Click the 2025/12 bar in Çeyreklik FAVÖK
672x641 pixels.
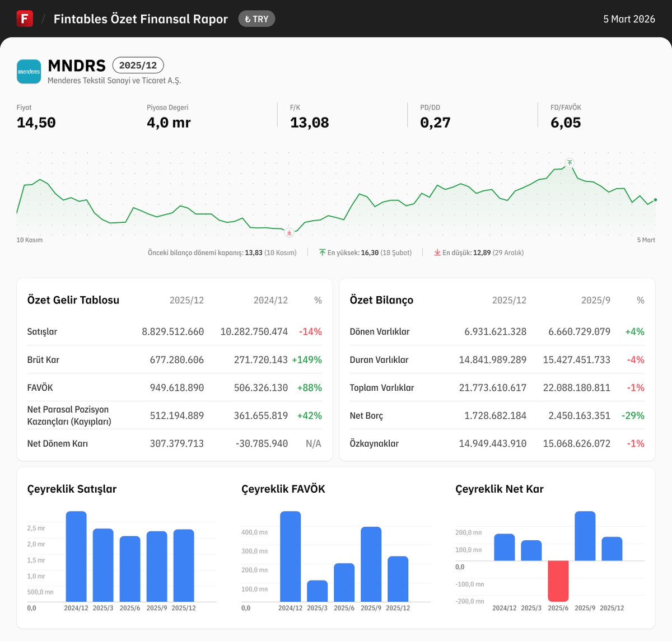[x=398, y=579]
